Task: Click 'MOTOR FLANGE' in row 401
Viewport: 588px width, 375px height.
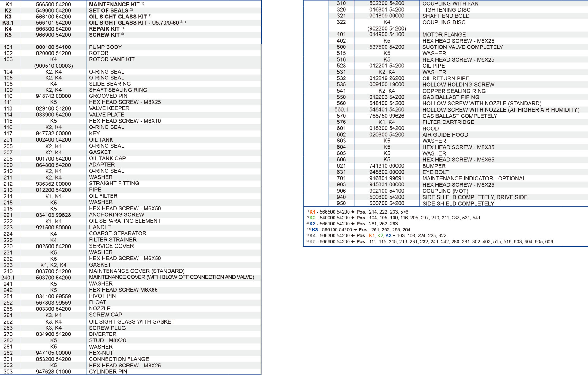Action: (x=444, y=35)
